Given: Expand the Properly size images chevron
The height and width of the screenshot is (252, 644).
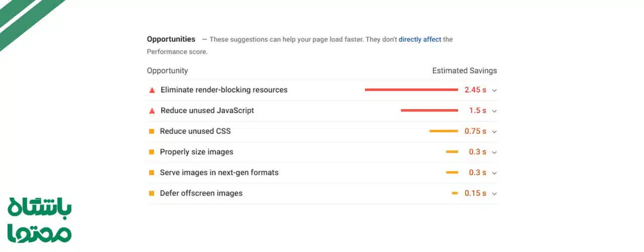Looking at the screenshot, I should [494, 153].
